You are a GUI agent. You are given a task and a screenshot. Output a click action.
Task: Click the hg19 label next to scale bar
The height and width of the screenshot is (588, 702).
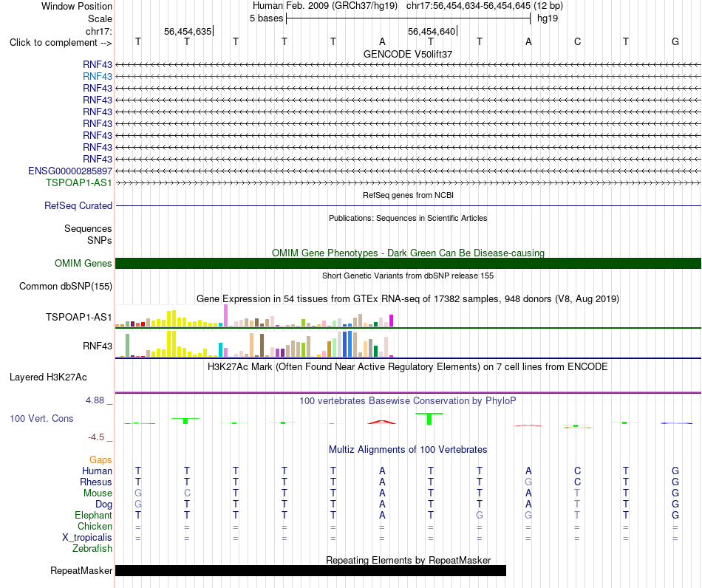pyautogui.click(x=548, y=18)
